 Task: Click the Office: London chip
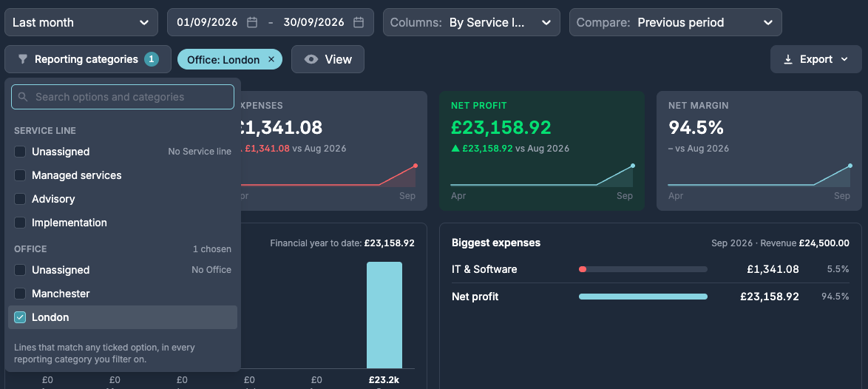230,59
